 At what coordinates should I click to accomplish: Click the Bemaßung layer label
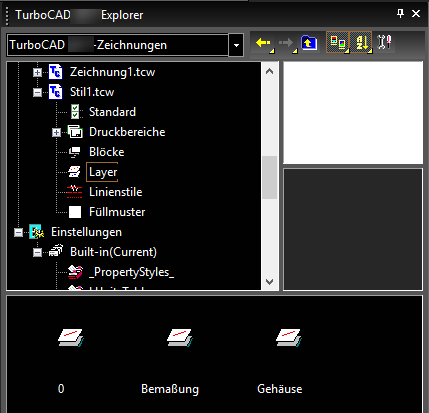point(170,389)
